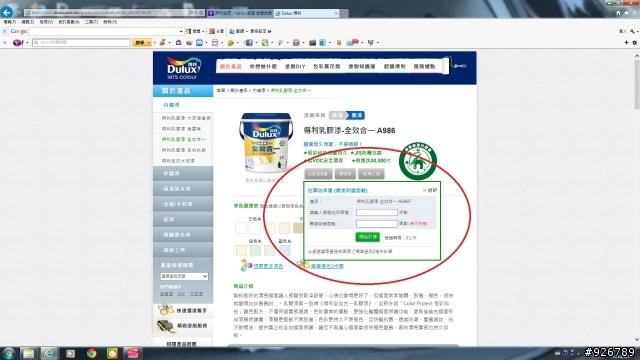Open Google Chrome from the taskbar
The width and height of the screenshot is (640, 360).
pyautogui.click(x=91, y=353)
